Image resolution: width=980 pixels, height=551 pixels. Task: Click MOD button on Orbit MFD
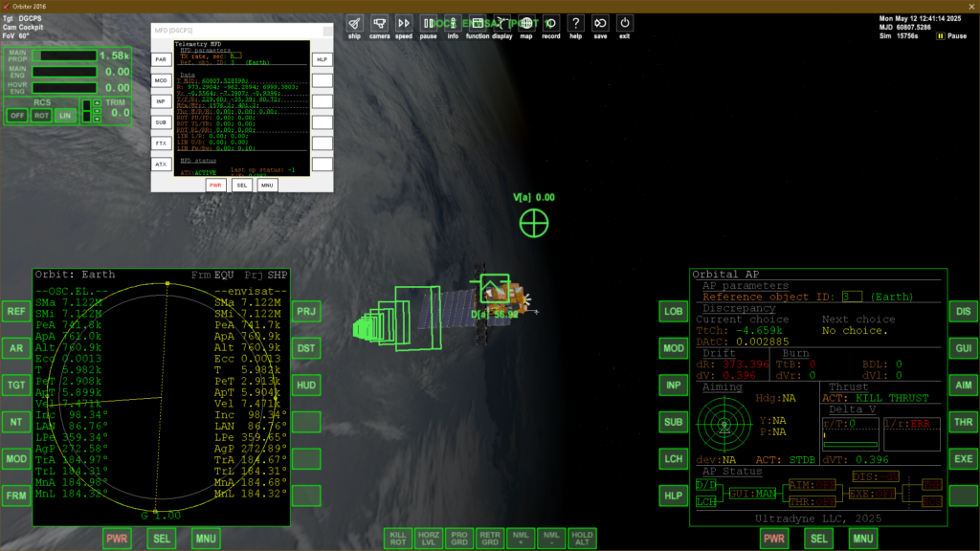tap(16, 458)
